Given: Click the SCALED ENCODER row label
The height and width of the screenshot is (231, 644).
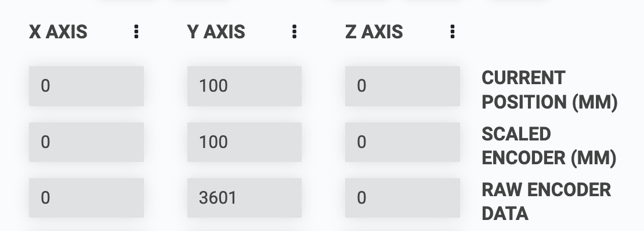Looking at the screenshot, I should (x=549, y=146).
